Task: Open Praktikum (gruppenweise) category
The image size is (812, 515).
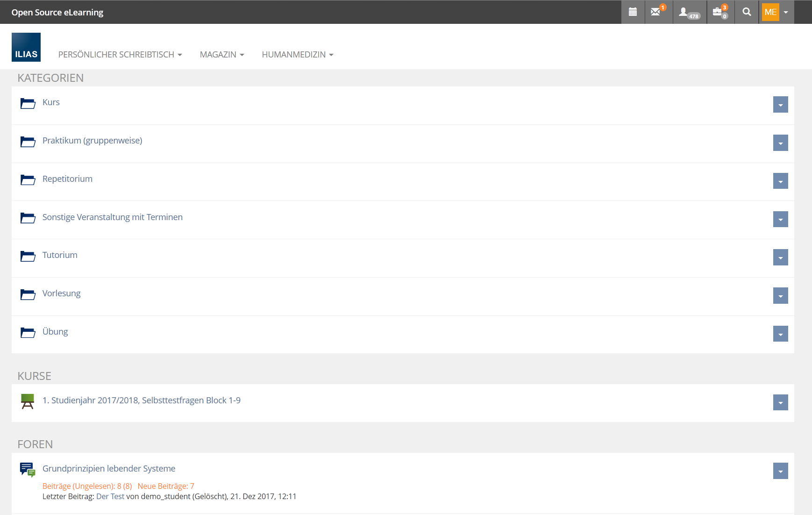Action: pyautogui.click(x=92, y=141)
